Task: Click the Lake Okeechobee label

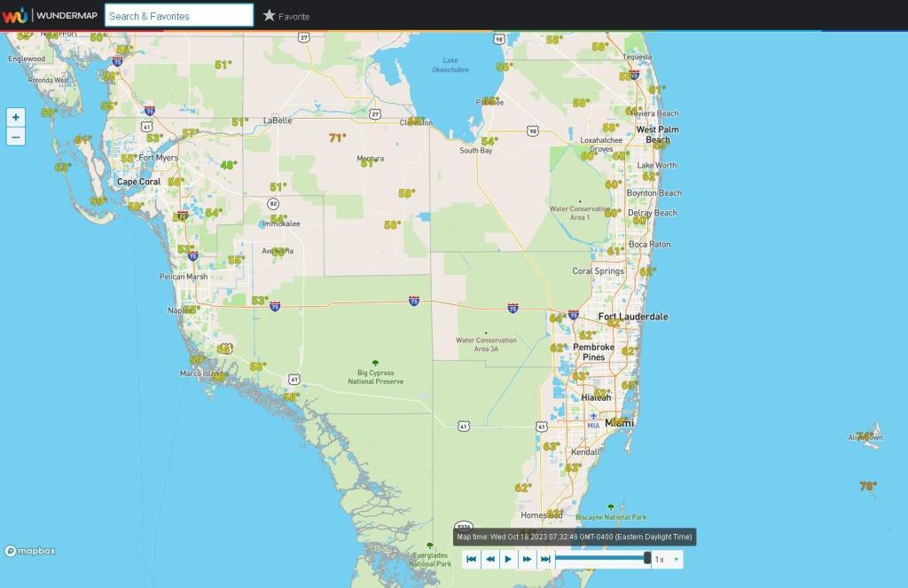Action: click(x=450, y=65)
